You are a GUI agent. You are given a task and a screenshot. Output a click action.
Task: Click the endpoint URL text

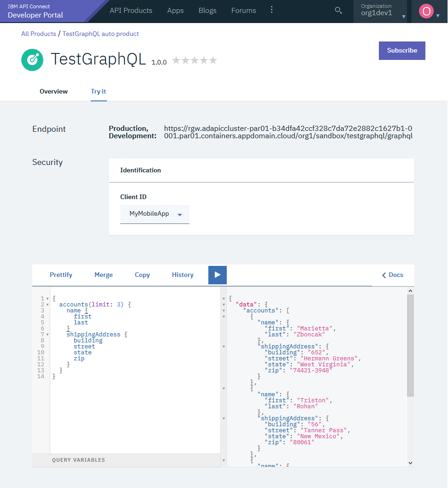288,132
